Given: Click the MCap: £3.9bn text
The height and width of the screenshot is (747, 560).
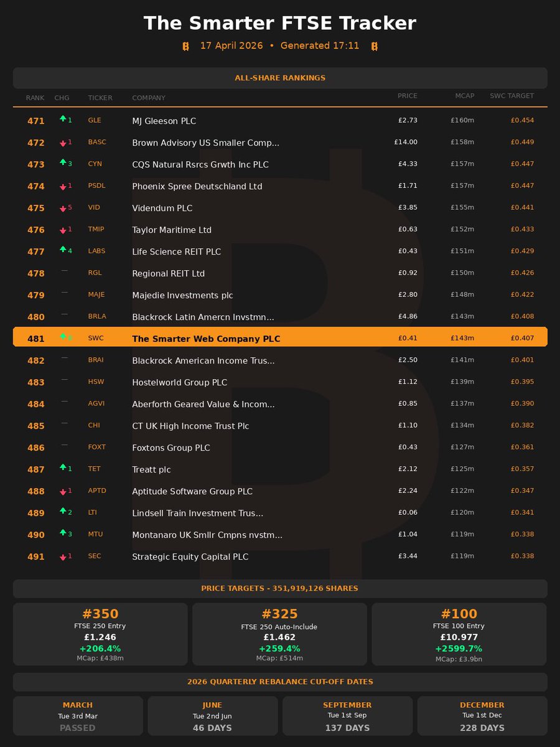Looking at the screenshot, I should pyautogui.click(x=459, y=659).
